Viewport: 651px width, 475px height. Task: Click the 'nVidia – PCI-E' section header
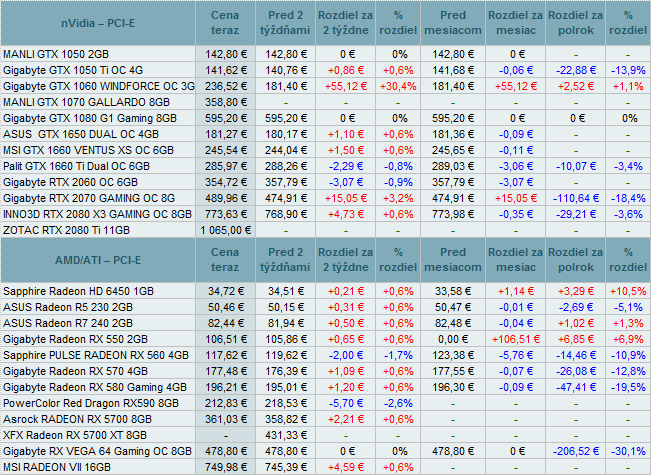click(98, 23)
